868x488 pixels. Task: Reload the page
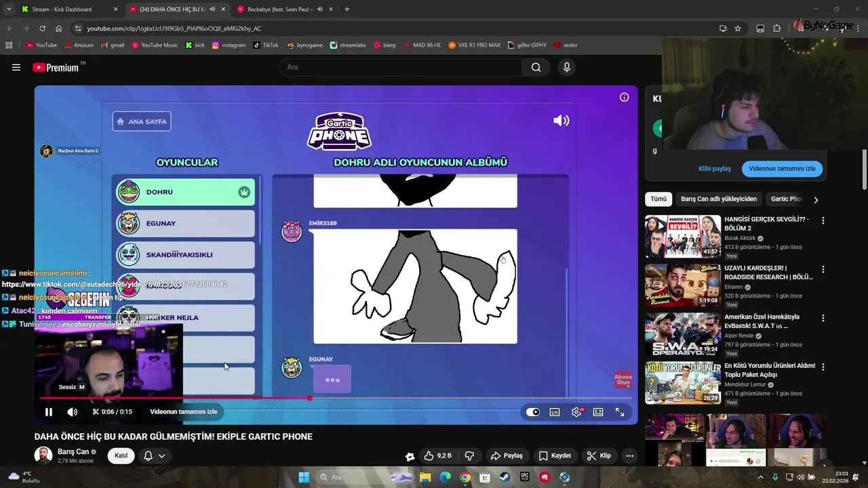[42, 28]
